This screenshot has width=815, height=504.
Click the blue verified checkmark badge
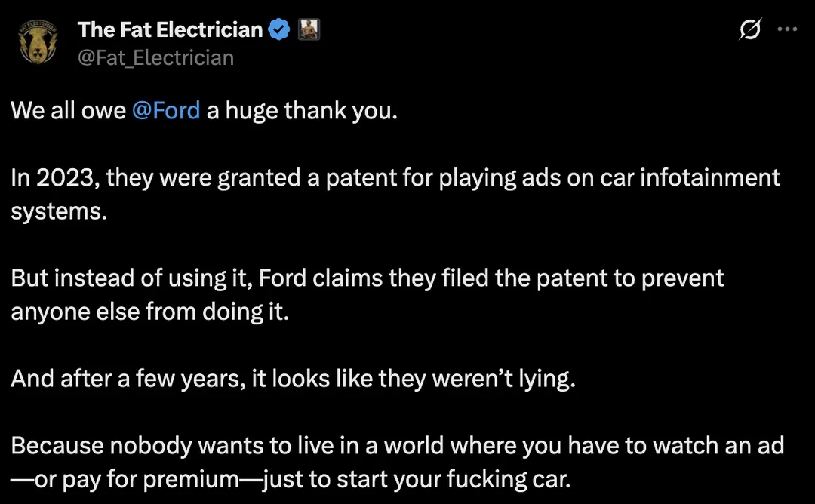(x=279, y=29)
